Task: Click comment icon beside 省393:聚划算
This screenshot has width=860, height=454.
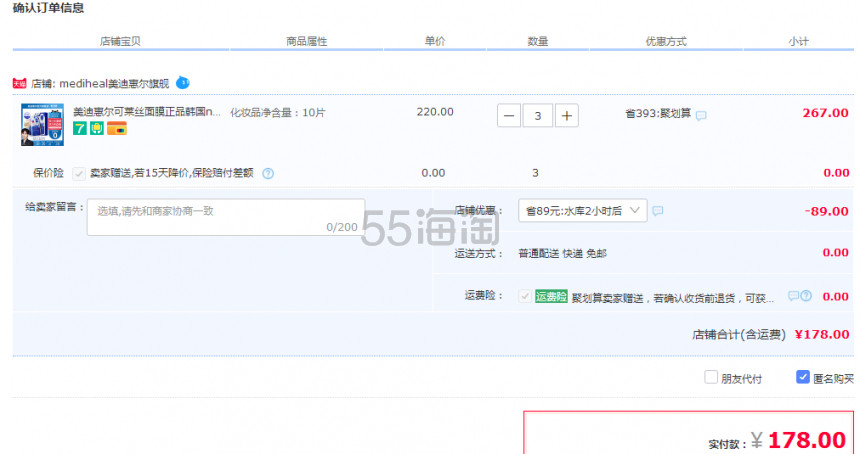Action: point(701,115)
